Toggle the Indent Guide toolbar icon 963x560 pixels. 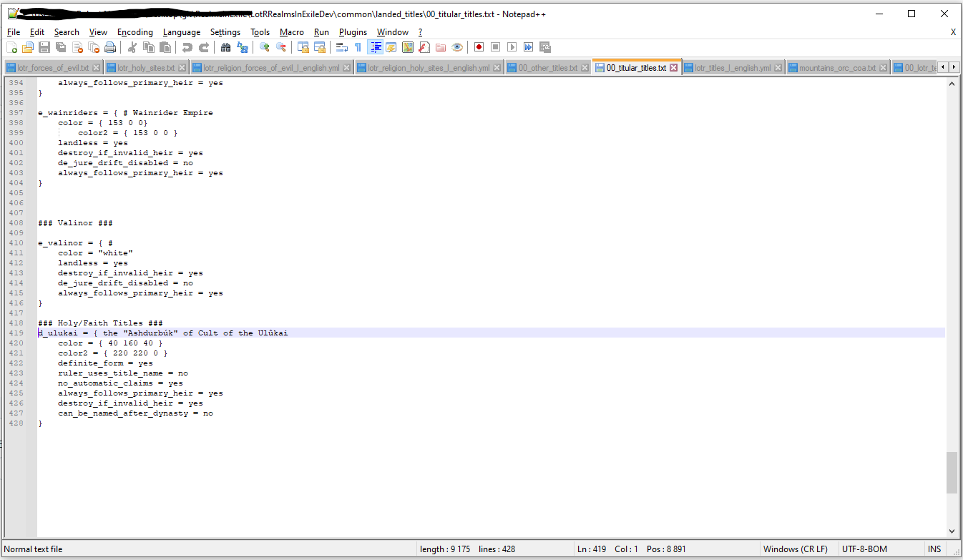point(375,47)
